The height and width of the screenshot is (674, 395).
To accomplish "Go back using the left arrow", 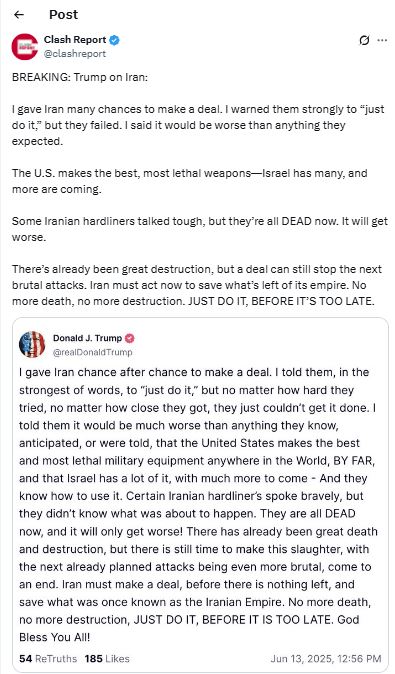I will [x=18, y=15].
